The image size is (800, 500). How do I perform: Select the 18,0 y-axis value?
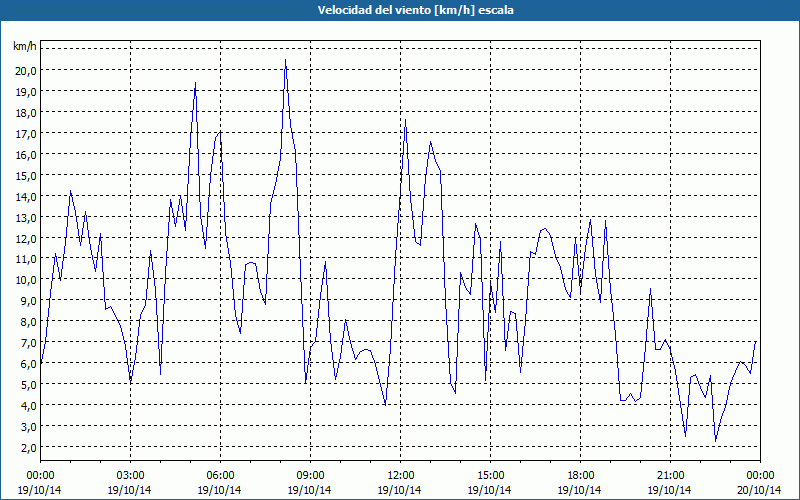click(26, 113)
